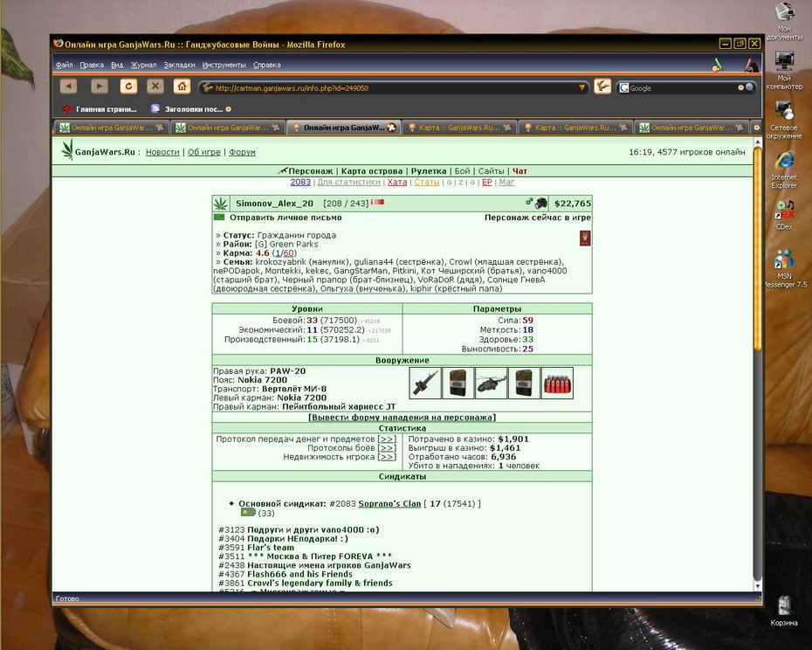Open the Сетевое окружение desktop icon
Image resolution: width=812 pixels, height=650 pixels.
point(784,121)
